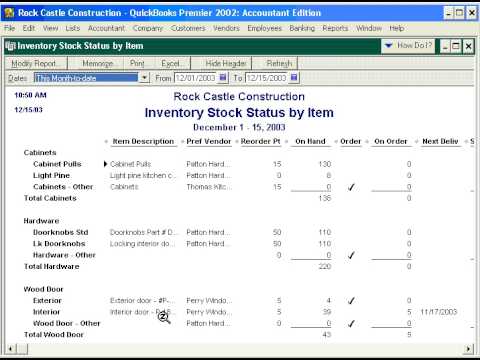This screenshot has height=360, width=480.
Task: Click the scroll left arrow
Action: coord(11,349)
